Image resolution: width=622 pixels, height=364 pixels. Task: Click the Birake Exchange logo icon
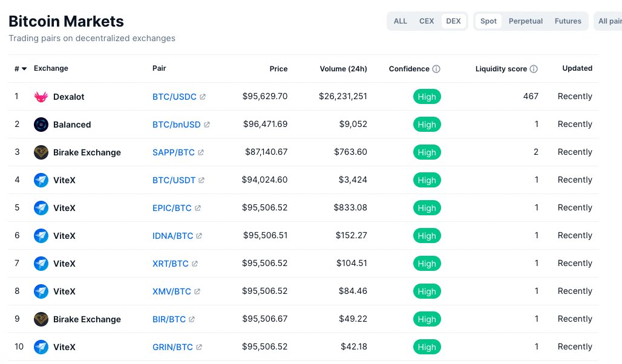coord(41,152)
